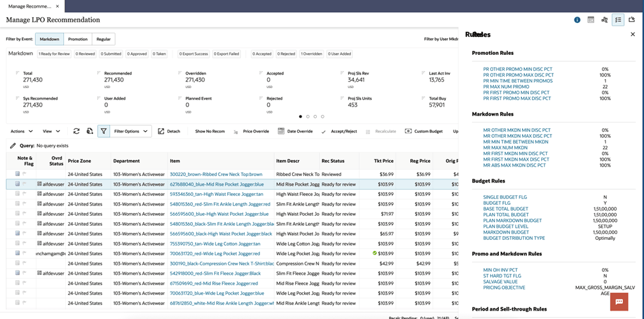The width and height of the screenshot is (644, 319).
Task: Click the green check icon in 700631720_red row
Action: 374,253
